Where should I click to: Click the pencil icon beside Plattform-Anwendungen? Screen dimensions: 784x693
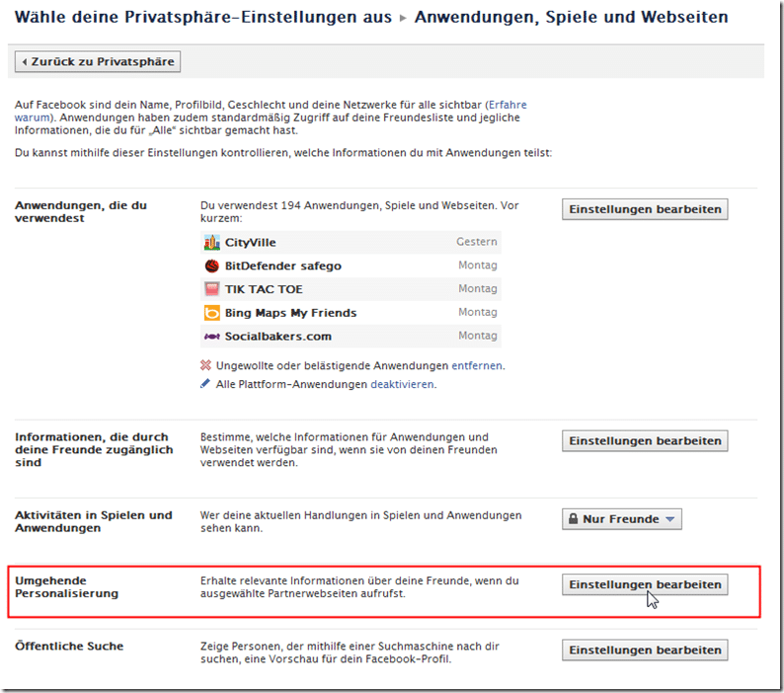[x=205, y=383]
